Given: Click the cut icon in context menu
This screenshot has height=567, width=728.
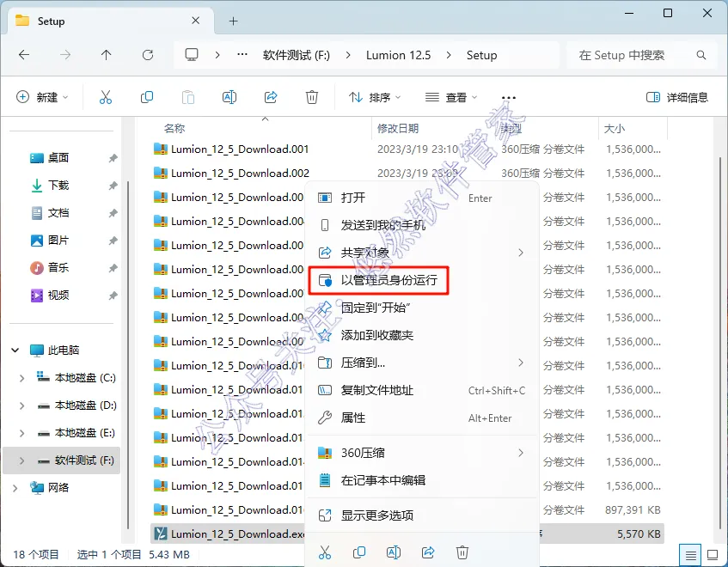Looking at the screenshot, I should 325,552.
